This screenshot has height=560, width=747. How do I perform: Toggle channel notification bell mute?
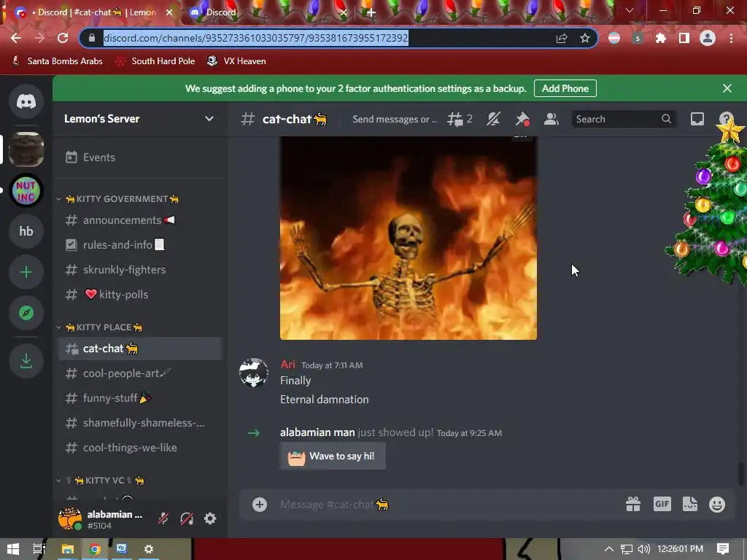[x=494, y=119]
